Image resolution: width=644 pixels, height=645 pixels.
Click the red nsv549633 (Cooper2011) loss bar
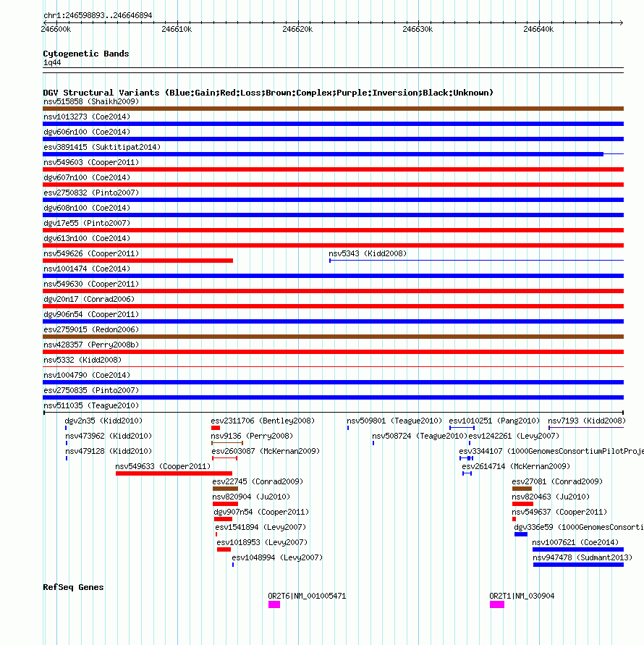174,473
